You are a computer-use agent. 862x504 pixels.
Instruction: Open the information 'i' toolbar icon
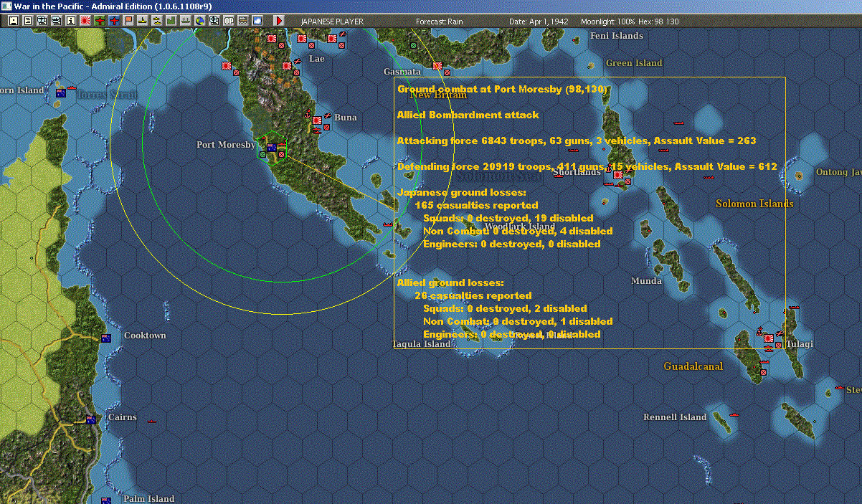pyautogui.click(x=71, y=21)
